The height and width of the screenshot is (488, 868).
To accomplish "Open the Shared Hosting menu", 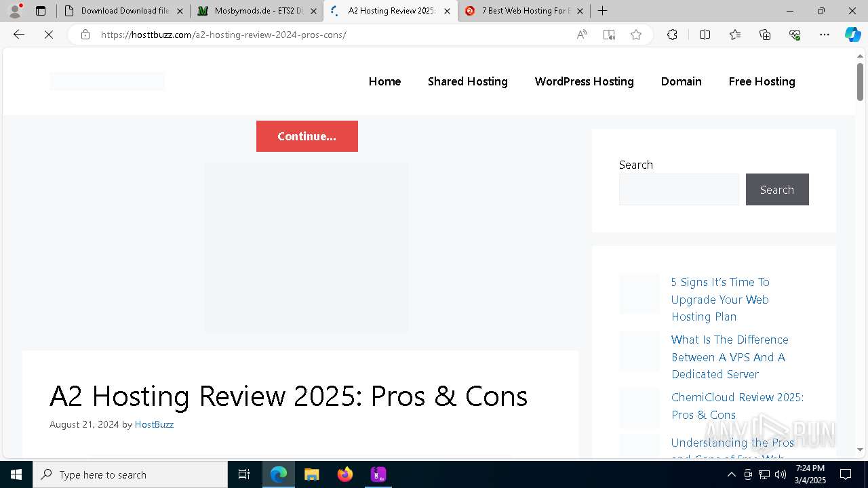I will tap(468, 81).
